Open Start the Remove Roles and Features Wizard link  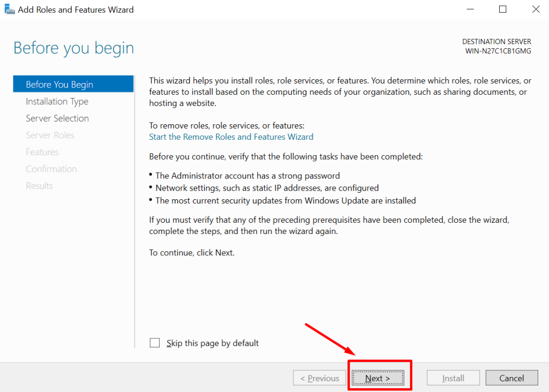tap(231, 137)
